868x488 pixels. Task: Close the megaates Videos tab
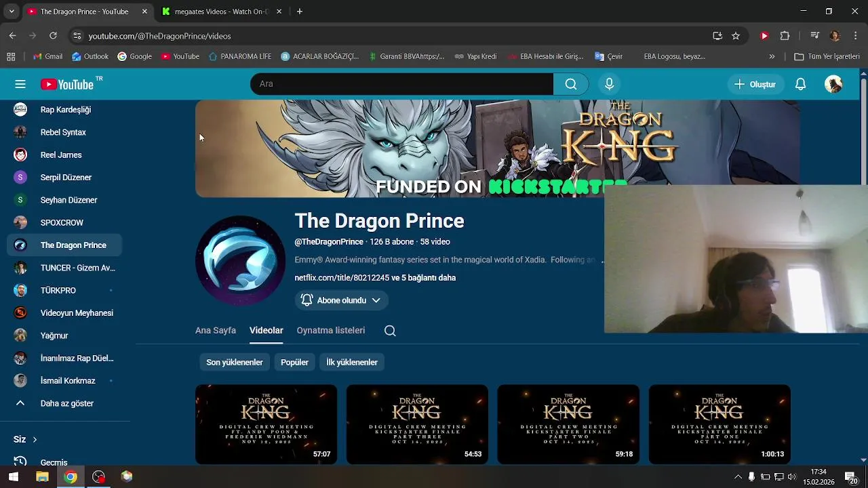click(x=279, y=12)
